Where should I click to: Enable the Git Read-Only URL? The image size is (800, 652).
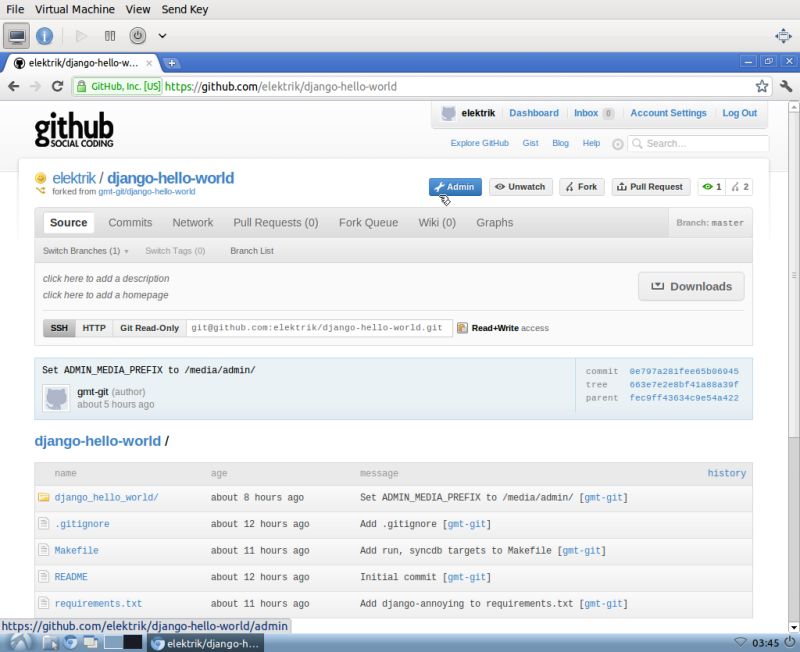(149, 328)
